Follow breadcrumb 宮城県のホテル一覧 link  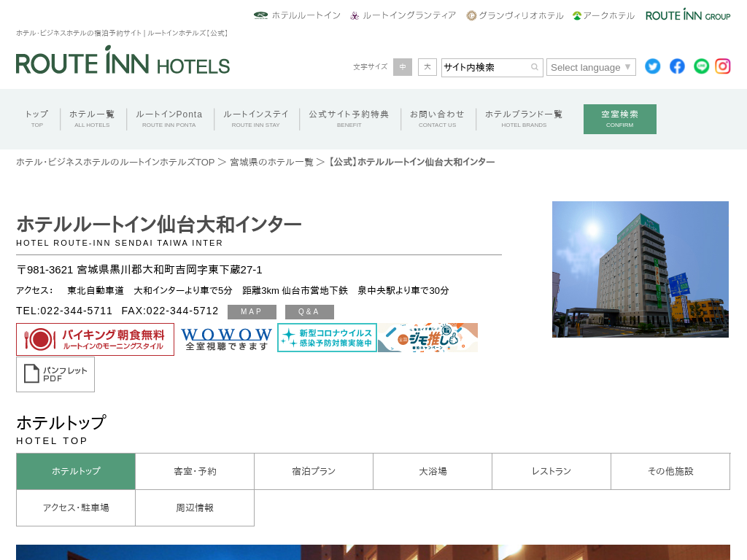[x=271, y=163]
